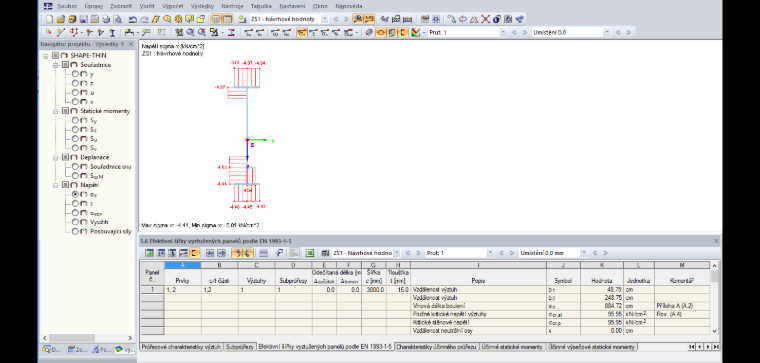Toggle the Napětí group checkbox
The image size is (760, 363).
[x=65, y=185]
